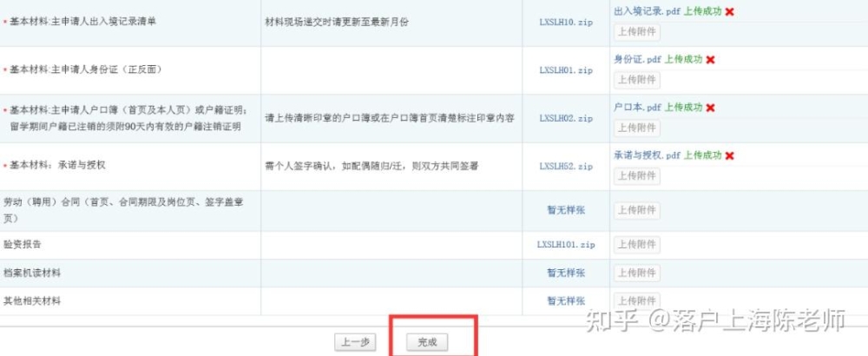Upload attachment for 劳动（聘用）合同 row
The height and width of the screenshot is (356, 868).
(636, 210)
